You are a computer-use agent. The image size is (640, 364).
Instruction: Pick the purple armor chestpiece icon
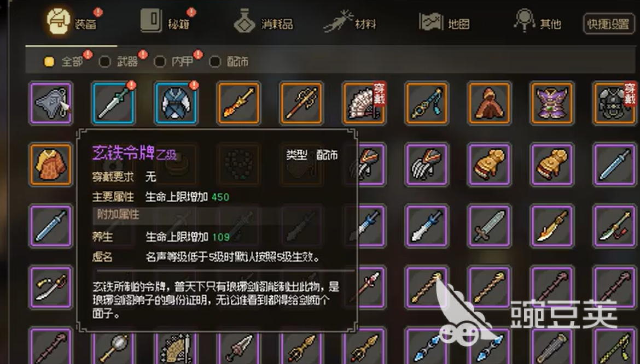pyautogui.click(x=551, y=103)
